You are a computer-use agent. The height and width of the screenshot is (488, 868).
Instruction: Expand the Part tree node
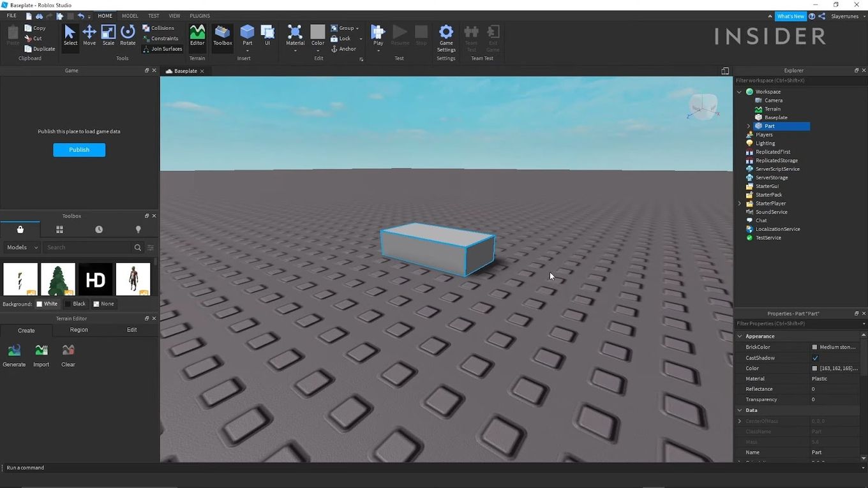click(x=749, y=126)
